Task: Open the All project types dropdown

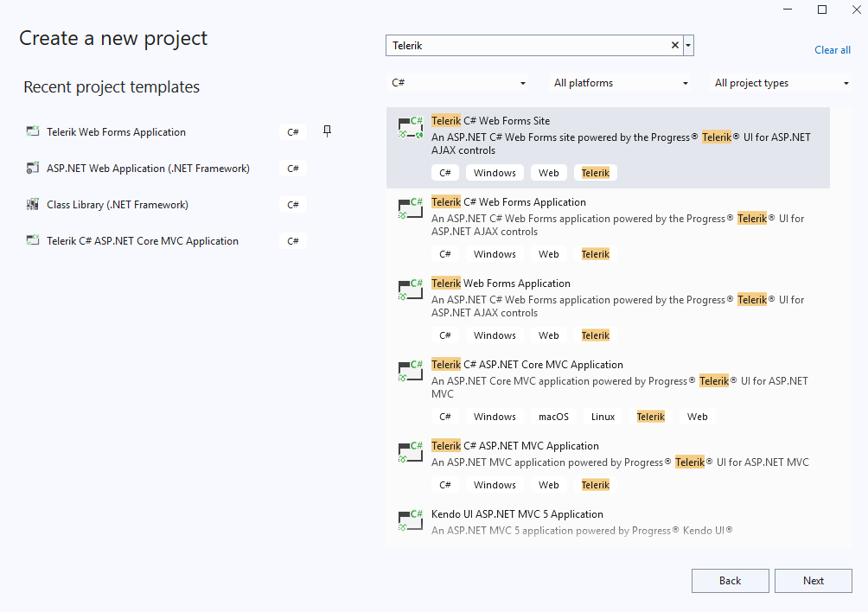Action: click(x=781, y=82)
